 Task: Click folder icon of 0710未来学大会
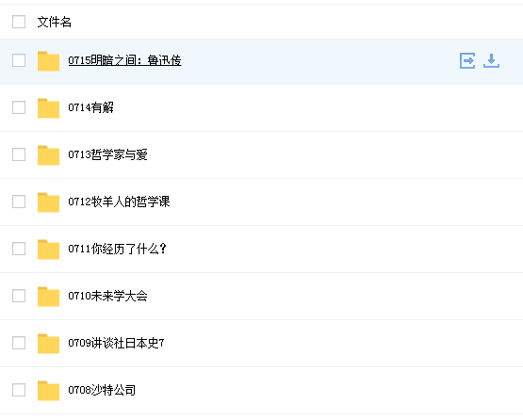pos(48,296)
